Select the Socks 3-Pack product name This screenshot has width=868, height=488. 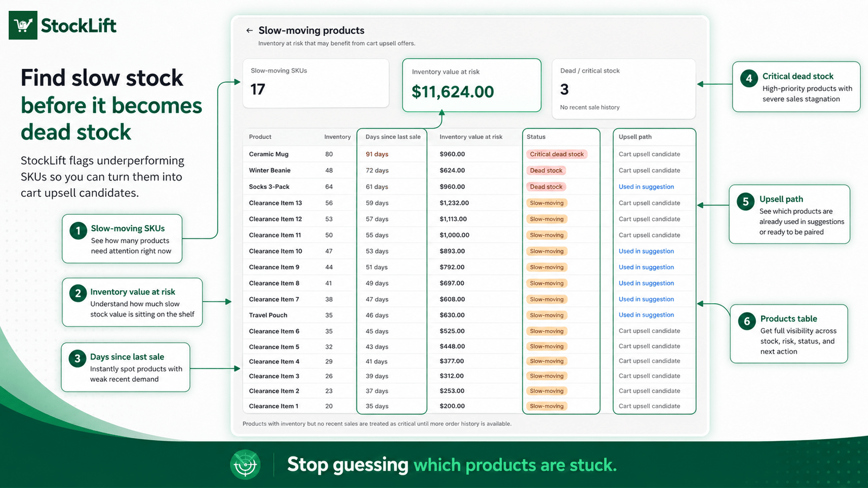tap(269, 187)
